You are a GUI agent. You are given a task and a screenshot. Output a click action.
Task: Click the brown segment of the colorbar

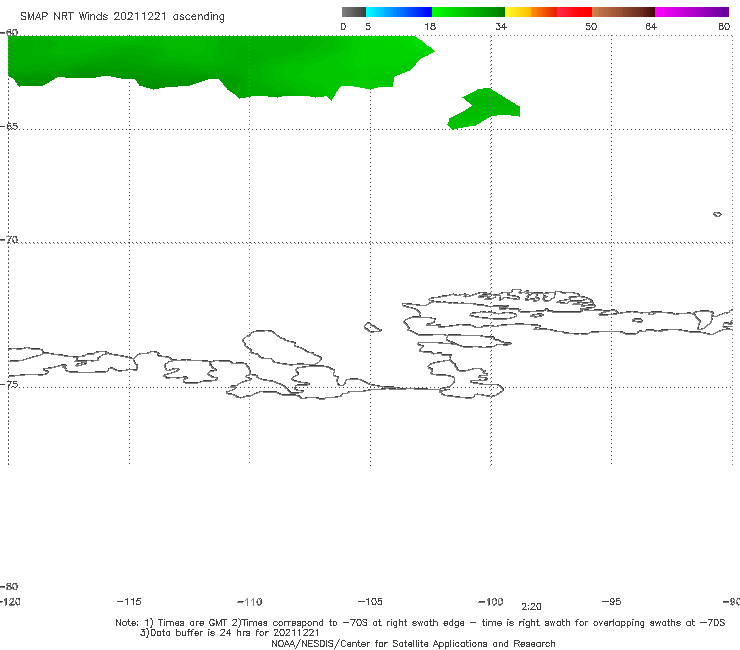(x=623, y=12)
